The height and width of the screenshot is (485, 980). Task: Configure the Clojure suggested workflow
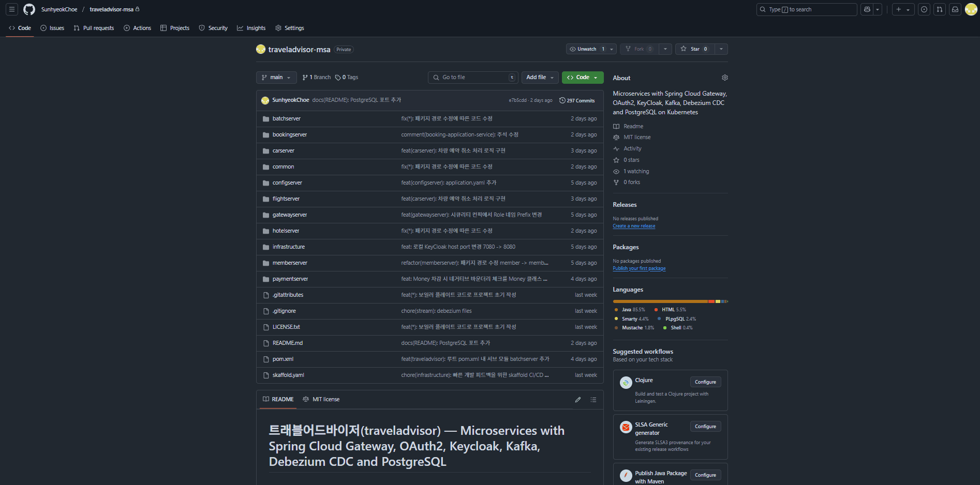[705, 382]
